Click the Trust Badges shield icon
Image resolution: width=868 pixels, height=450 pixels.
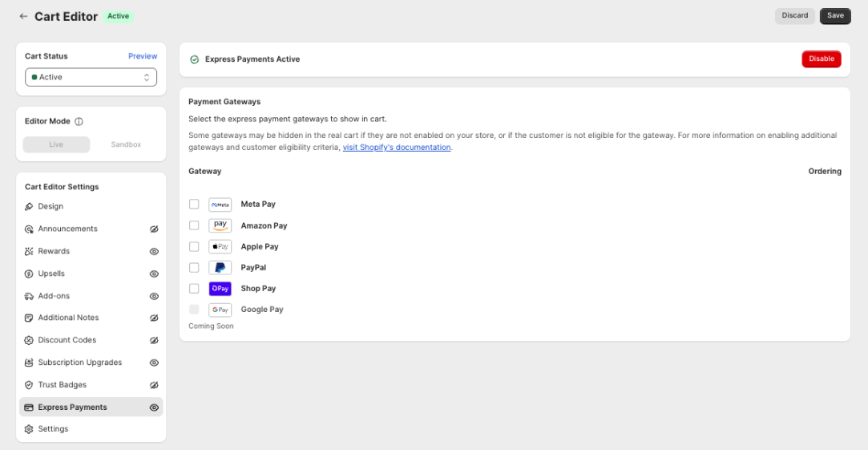30,384
